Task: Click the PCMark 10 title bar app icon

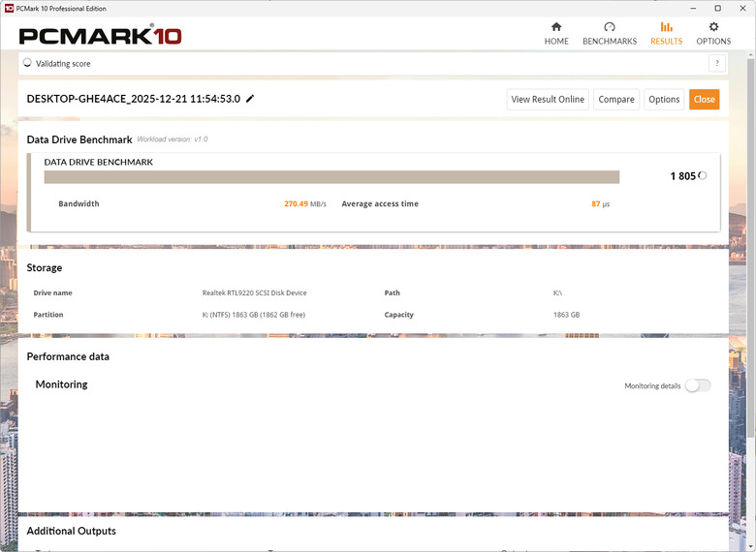Action: pos(9,8)
